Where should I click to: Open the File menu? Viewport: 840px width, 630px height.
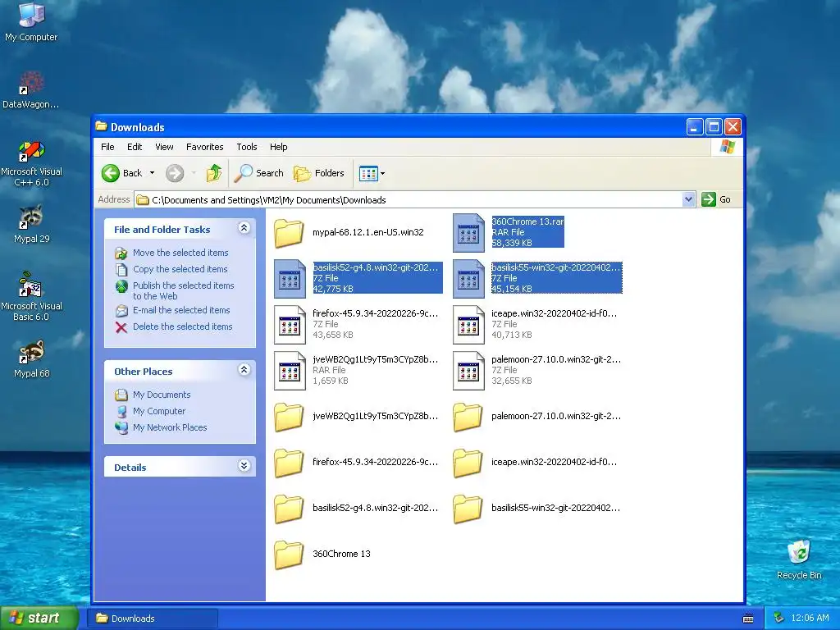(x=107, y=147)
